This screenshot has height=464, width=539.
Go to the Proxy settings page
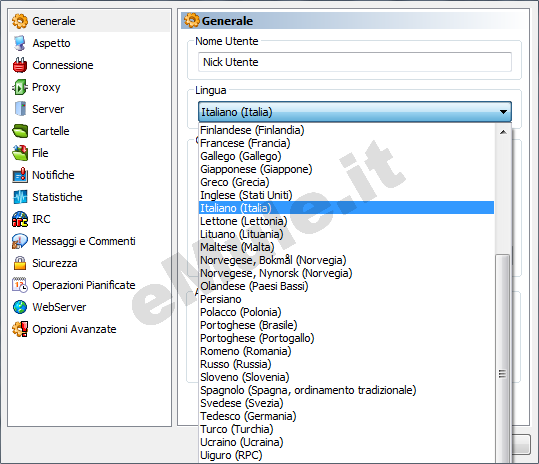point(46,87)
